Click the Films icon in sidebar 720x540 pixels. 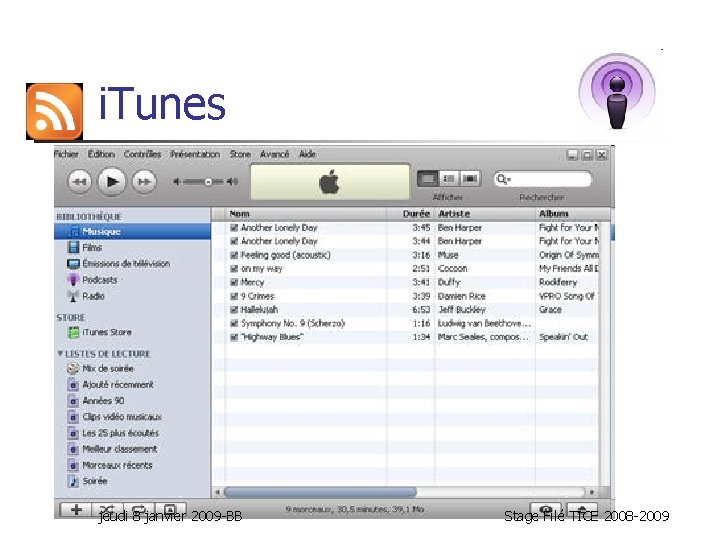pos(73,248)
